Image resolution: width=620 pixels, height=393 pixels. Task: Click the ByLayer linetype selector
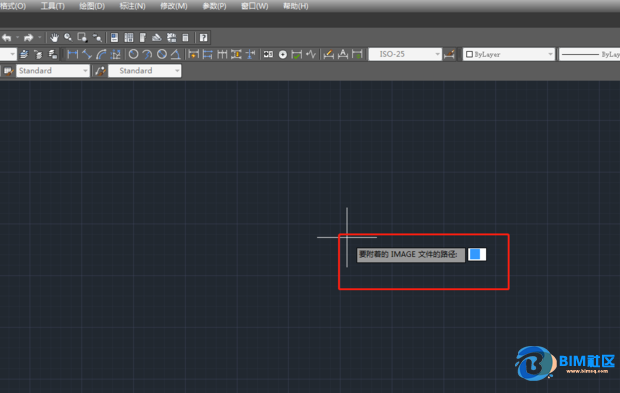(x=589, y=54)
